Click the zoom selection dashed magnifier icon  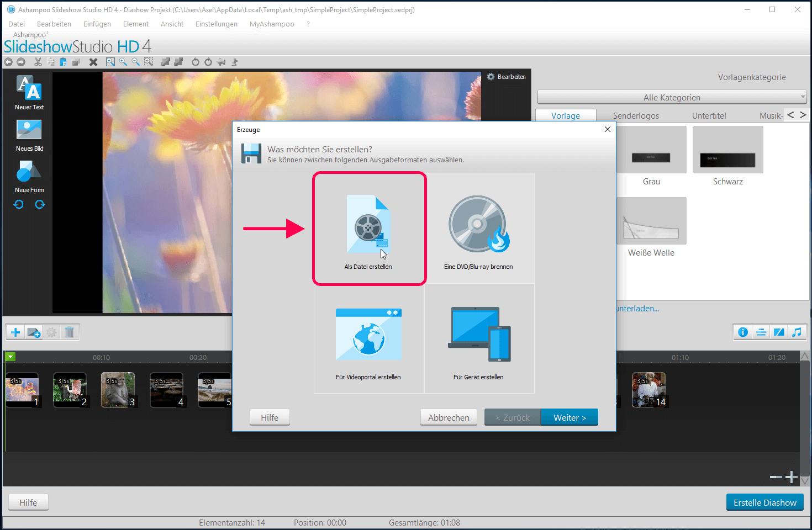149,62
